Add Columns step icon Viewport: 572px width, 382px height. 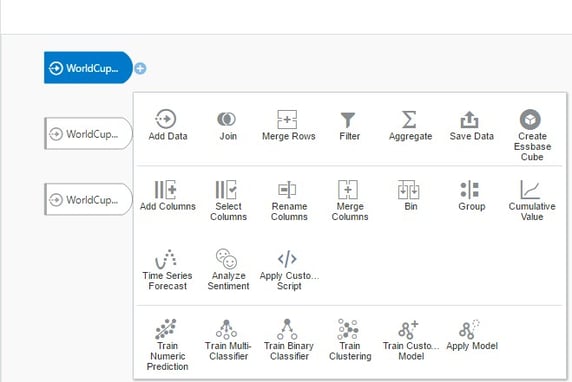[166, 189]
